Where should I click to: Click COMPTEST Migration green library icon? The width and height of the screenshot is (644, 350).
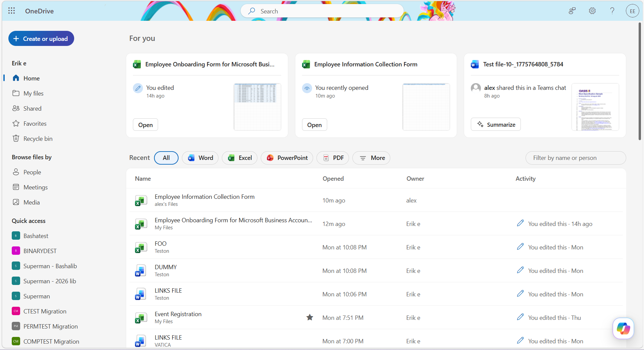(x=16, y=341)
